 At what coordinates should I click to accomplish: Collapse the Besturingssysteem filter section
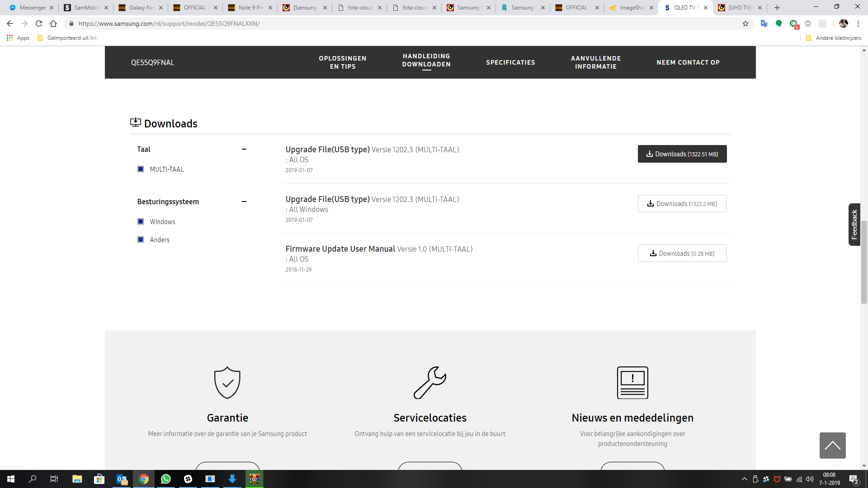244,202
